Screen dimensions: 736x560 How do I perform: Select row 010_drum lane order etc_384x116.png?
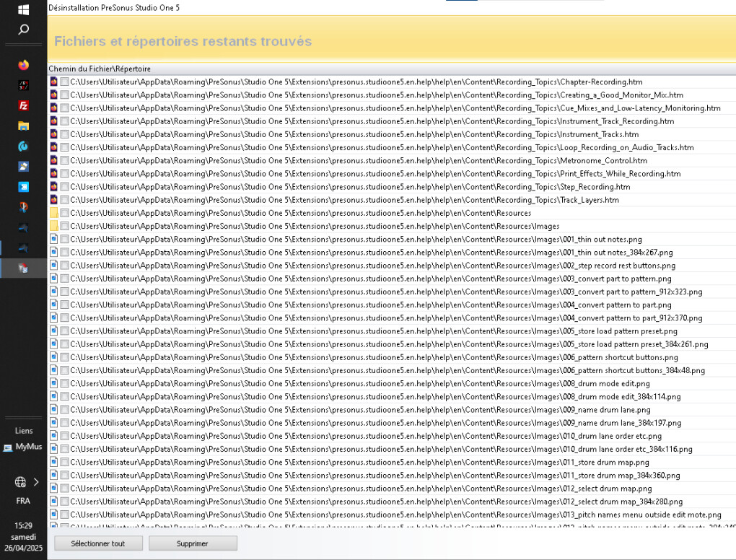point(392,449)
